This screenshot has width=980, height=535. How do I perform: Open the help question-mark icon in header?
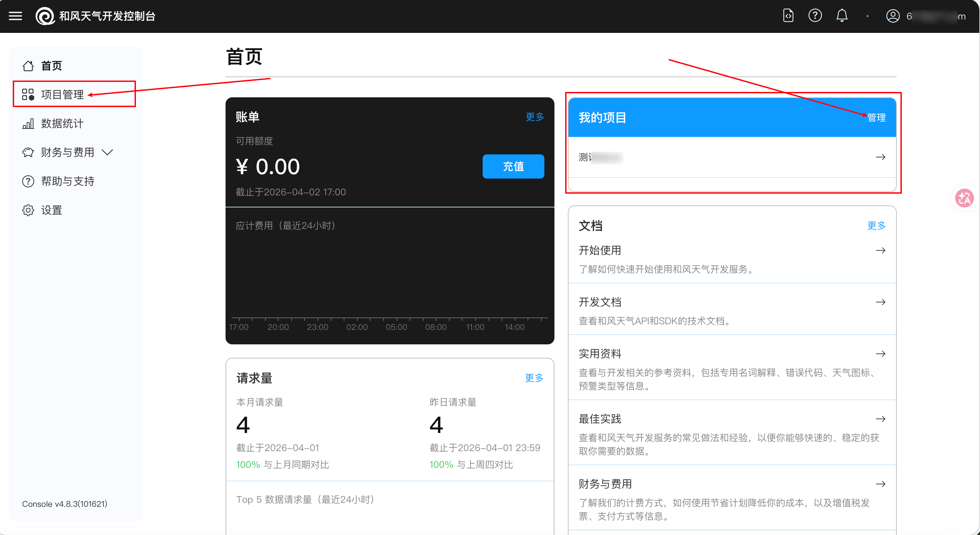[815, 15]
